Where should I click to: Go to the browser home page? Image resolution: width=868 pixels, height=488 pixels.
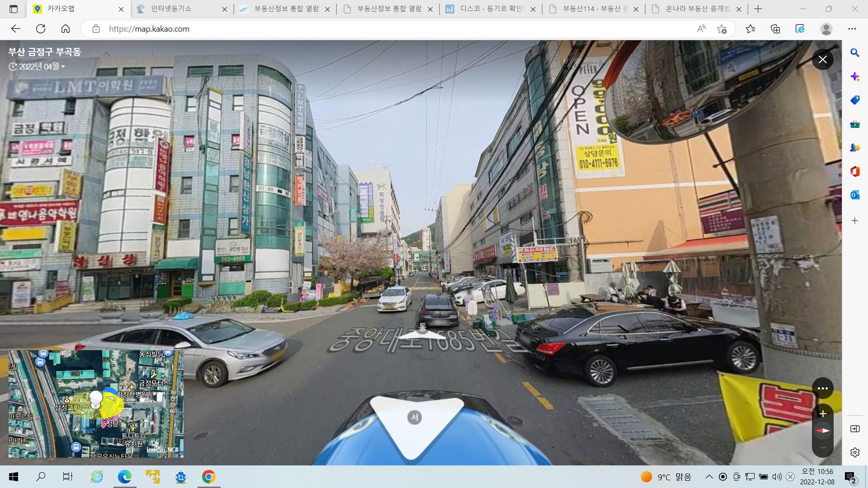(66, 29)
